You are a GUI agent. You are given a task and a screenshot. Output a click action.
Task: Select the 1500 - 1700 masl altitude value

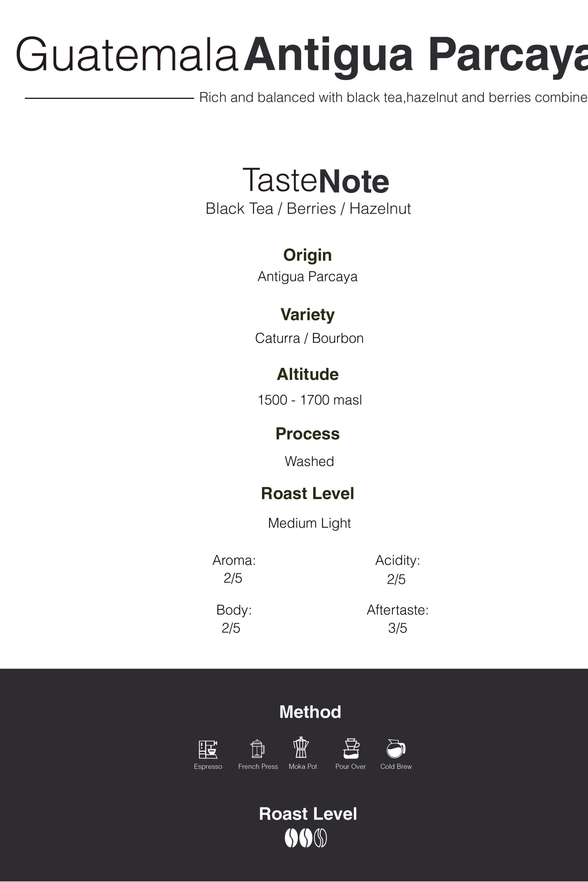(x=310, y=400)
